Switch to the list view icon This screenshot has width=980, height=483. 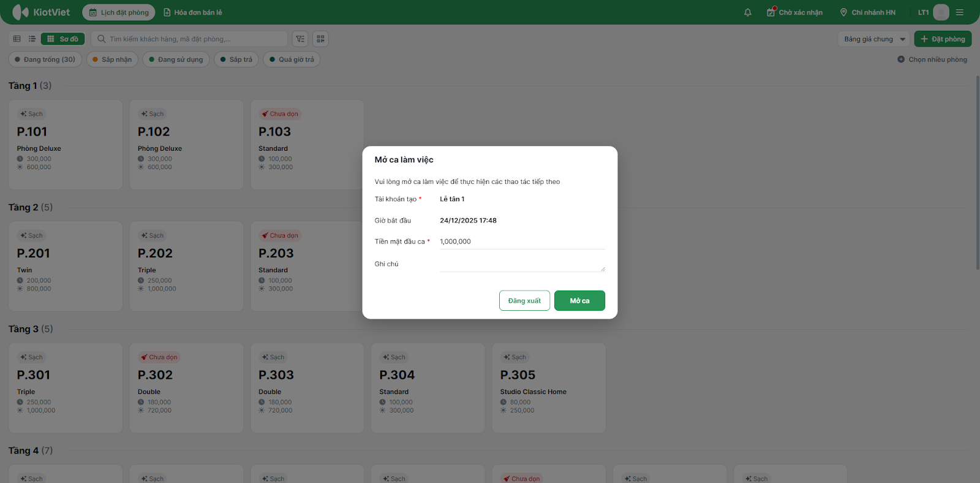click(x=32, y=39)
